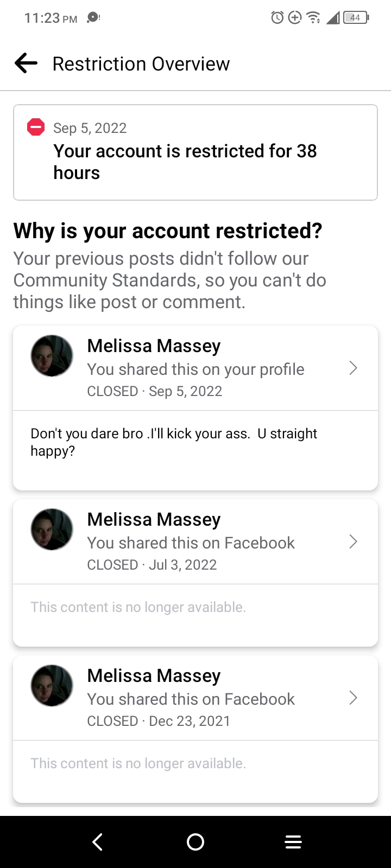The height and width of the screenshot is (868, 391).
Task: Tap the Android back navigation button
Action: click(x=98, y=842)
